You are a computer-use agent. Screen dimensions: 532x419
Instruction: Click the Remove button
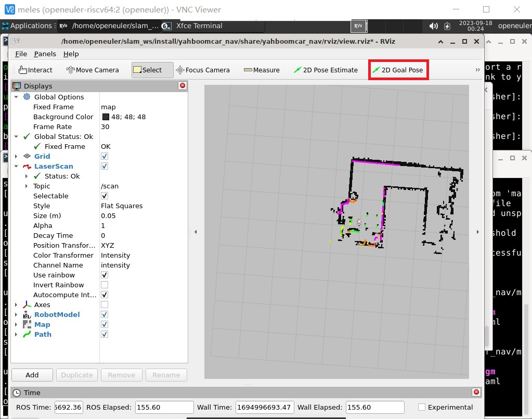point(122,375)
